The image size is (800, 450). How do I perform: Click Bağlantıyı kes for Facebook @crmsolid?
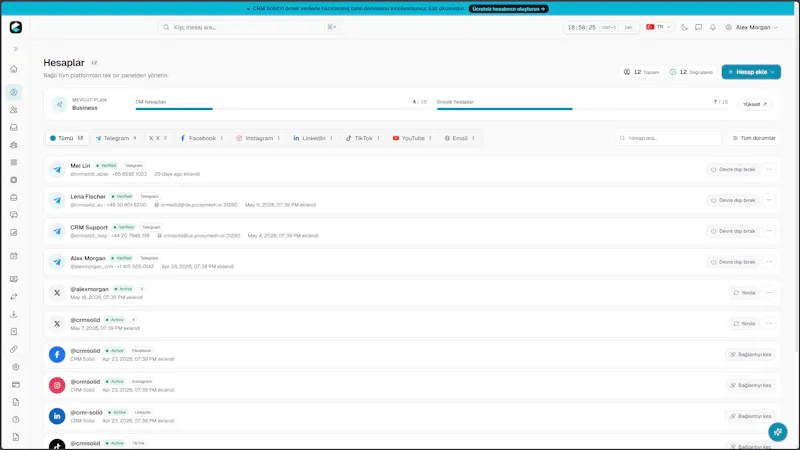pos(751,355)
